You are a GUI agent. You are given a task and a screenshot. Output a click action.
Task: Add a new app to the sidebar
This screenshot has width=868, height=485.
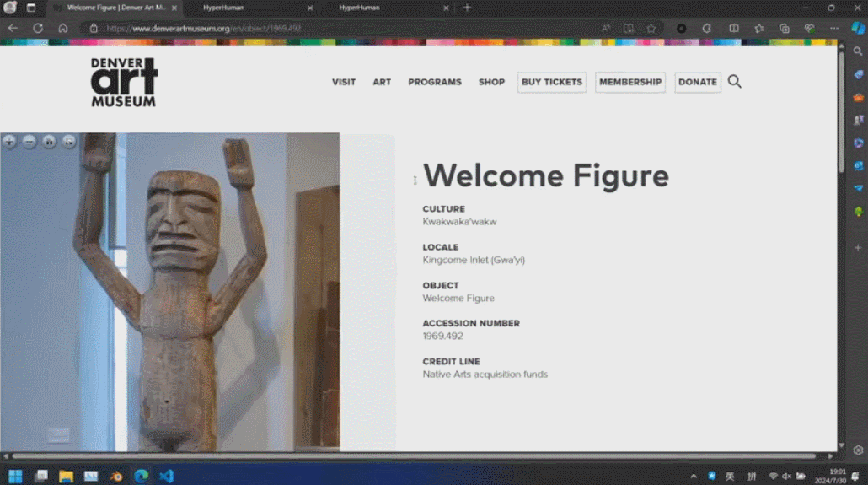858,248
